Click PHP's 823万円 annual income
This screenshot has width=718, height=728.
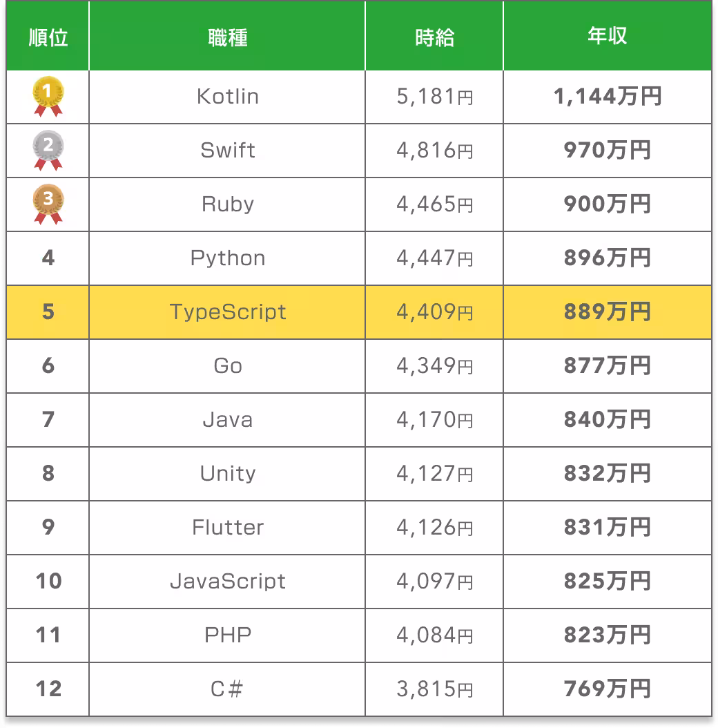(x=607, y=635)
